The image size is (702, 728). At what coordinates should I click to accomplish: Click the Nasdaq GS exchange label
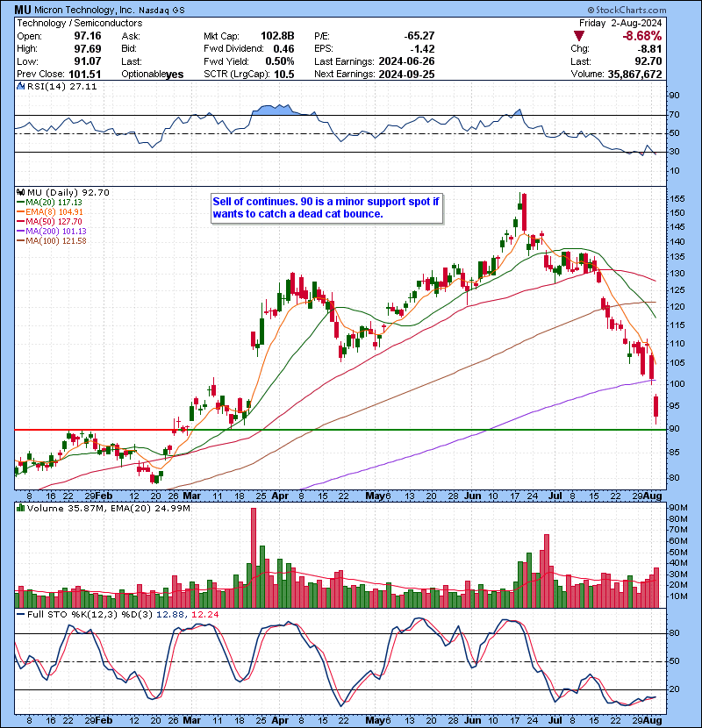[161, 11]
